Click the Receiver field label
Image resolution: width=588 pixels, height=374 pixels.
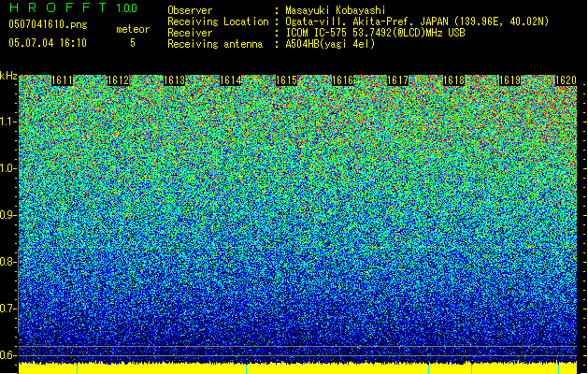pyautogui.click(x=190, y=33)
